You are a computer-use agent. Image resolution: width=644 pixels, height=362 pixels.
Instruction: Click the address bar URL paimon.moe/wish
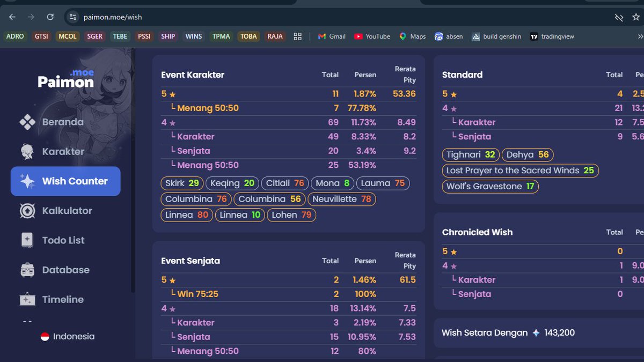113,17
